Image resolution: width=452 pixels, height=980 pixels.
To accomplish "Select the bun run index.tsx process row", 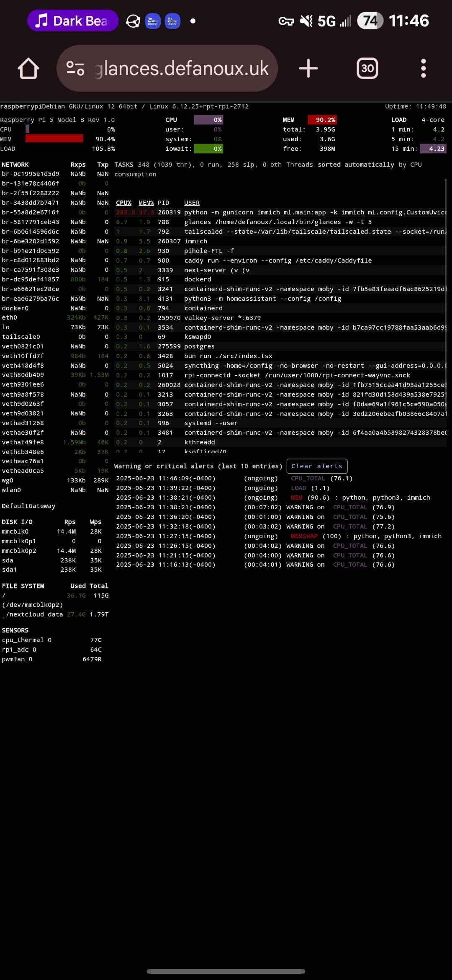I will [x=280, y=356].
